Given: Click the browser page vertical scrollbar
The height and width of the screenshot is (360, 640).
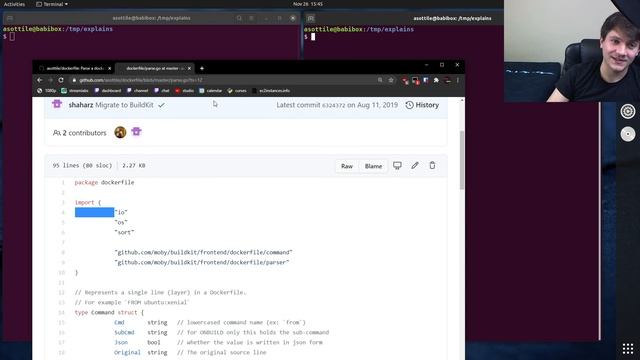Looking at the screenshot, I should [462, 160].
